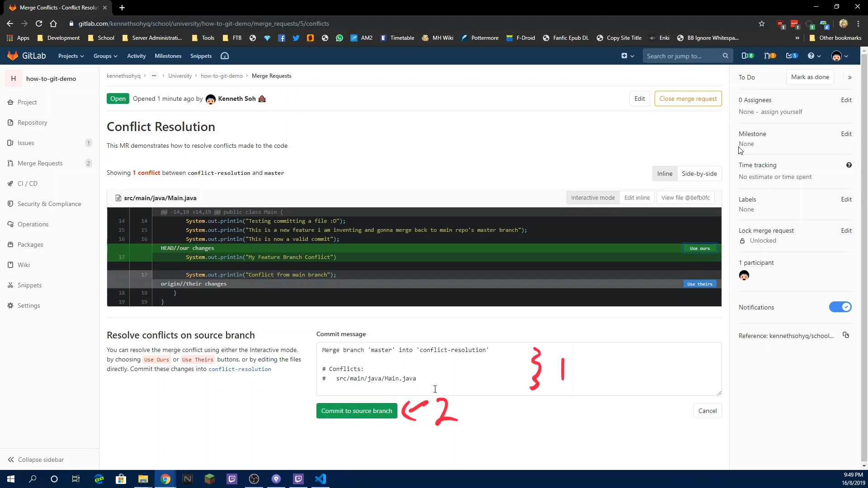Expand the Milestone edit dropdown
Image resolution: width=868 pixels, height=488 pixels.
[846, 133]
